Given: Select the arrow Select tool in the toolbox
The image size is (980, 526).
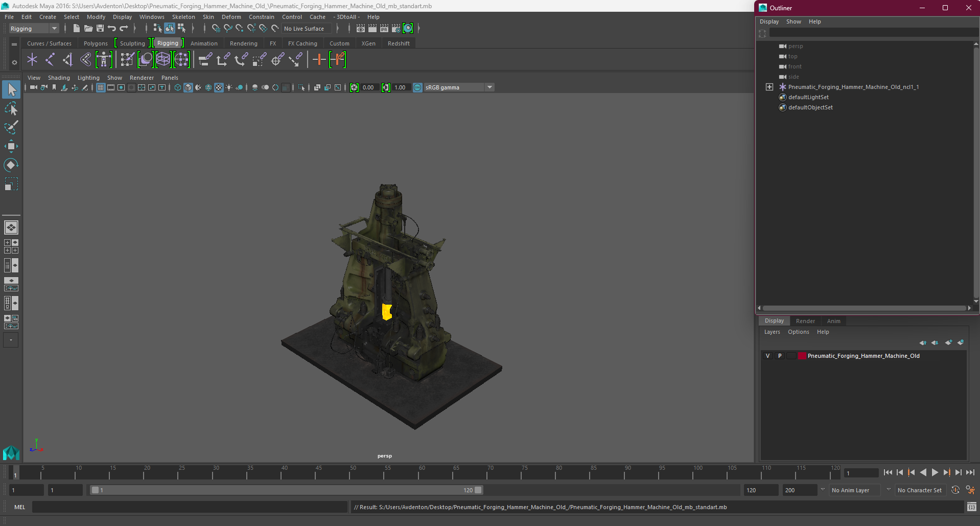Looking at the screenshot, I should (x=11, y=89).
